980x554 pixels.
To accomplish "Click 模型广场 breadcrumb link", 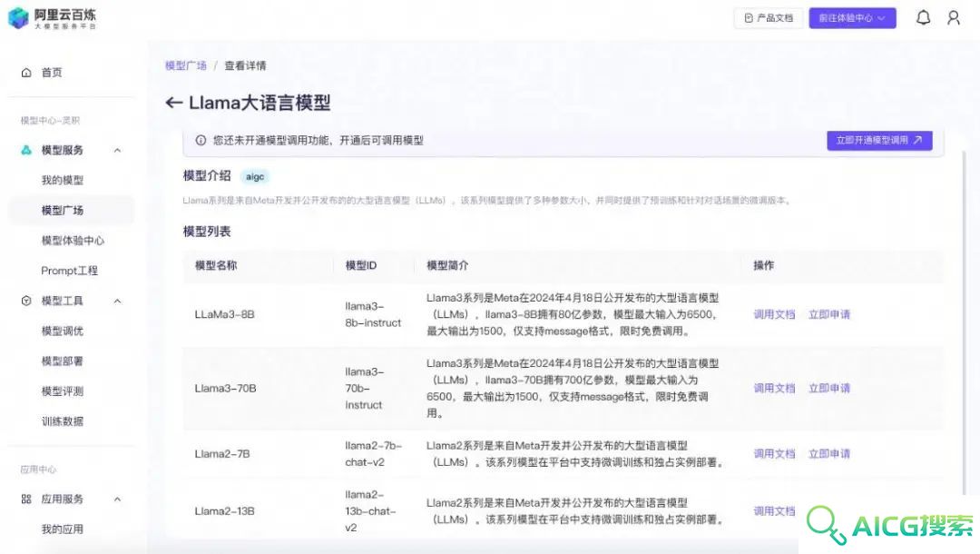I will [186, 65].
